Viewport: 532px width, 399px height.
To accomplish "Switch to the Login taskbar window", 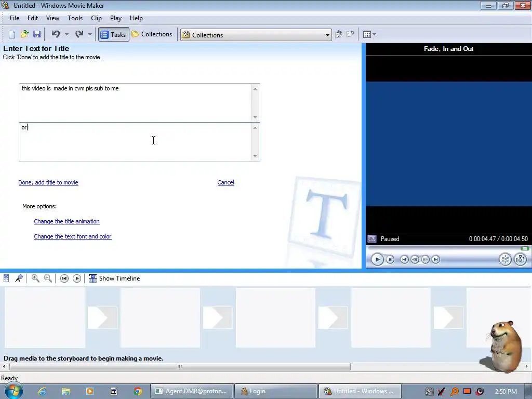I will click(x=275, y=391).
